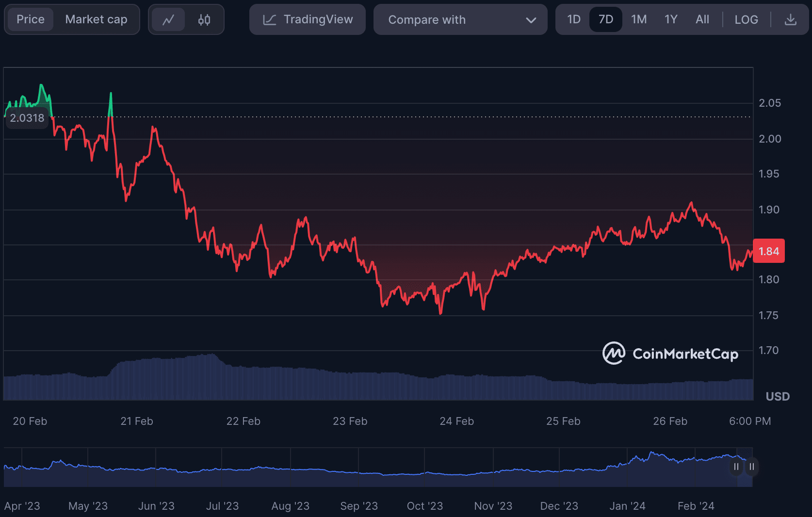Switch to line chart view icon
Image resolution: width=812 pixels, height=517 pixels.
coord(168,20)
